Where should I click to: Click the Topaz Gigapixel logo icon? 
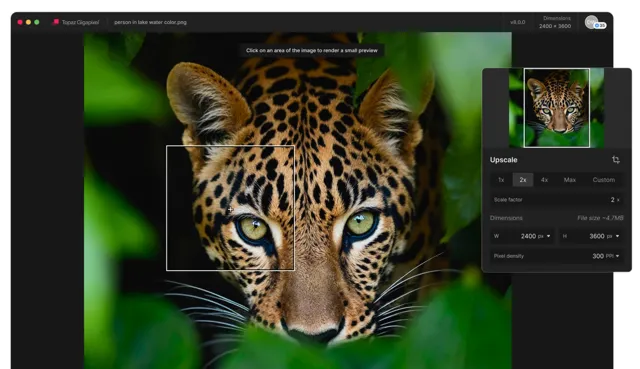pos(56,22)
